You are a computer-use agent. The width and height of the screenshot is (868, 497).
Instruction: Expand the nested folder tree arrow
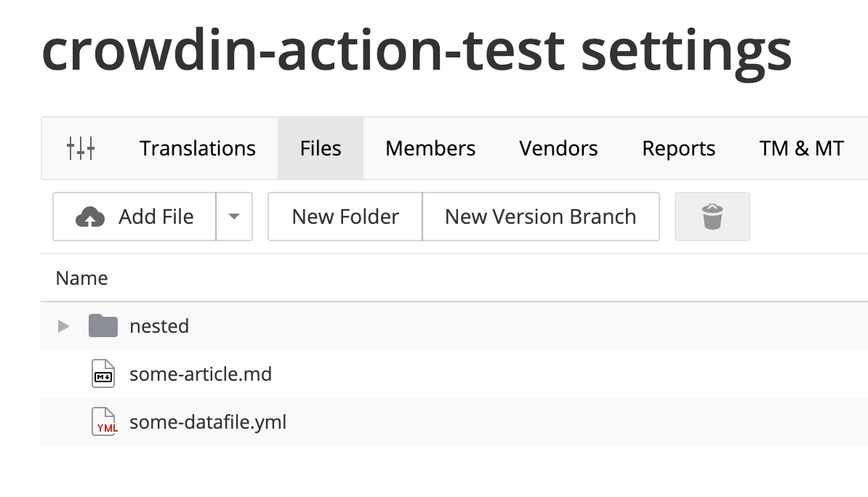pos(64,326)
